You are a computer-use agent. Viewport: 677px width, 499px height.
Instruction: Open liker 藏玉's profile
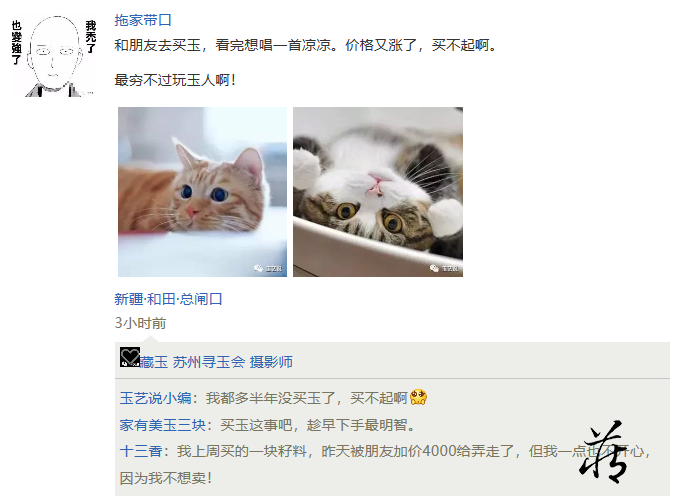(154, 362)
